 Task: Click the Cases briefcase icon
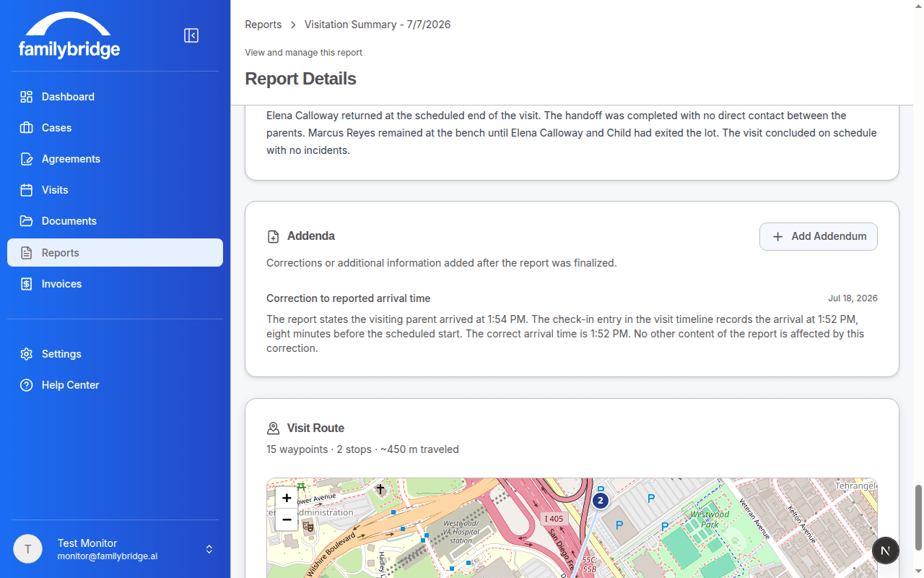click(27, 128)
